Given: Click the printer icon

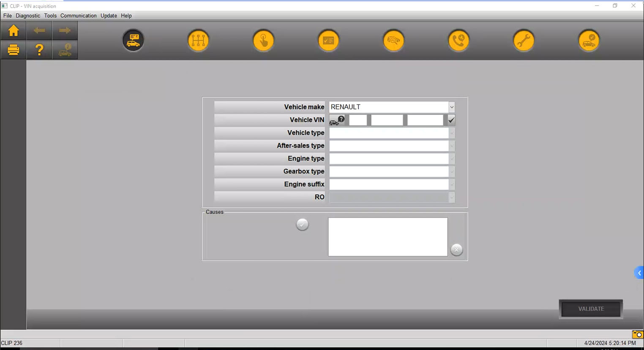Looking at the screenshot, I should (x=14, y=50).
